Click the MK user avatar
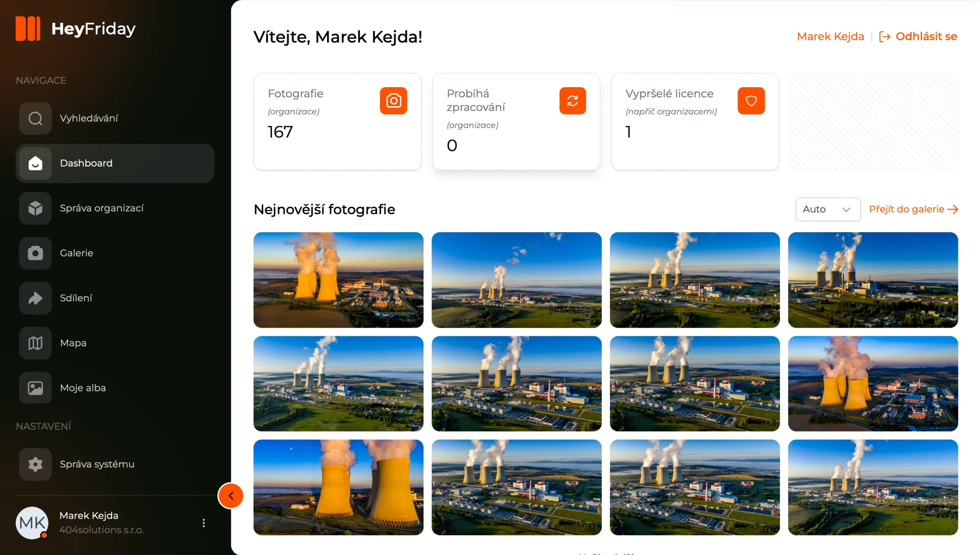This screenshot has width=980, height=555. [x=32, y=523]
